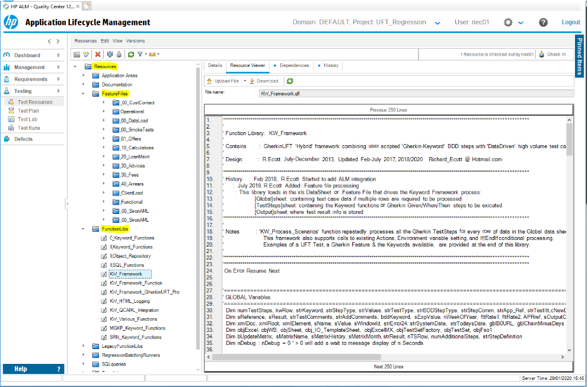Viewport: 588px width, 387px height.
Task: Open the Domain and Project dropdown chevron
Action: pyautogui.click(x=437, y=23)
